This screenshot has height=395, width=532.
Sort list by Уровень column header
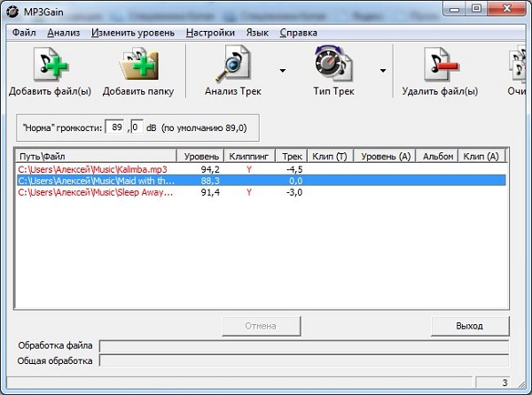pos(200,156)
